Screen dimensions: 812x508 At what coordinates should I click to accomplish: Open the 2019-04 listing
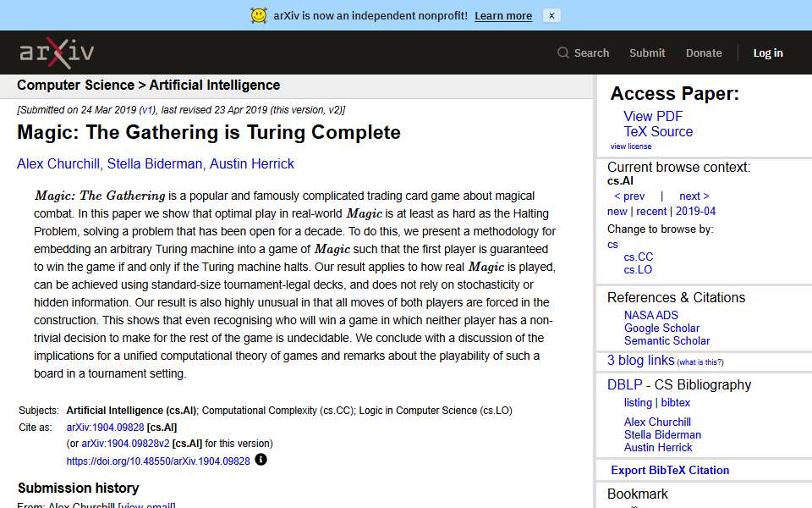(x=695, y=212)
